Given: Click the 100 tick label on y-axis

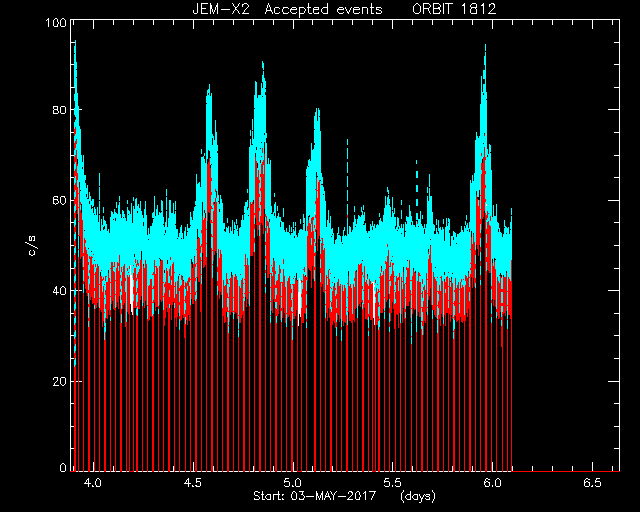Looking at the screenshot, I should coord(56,22).
